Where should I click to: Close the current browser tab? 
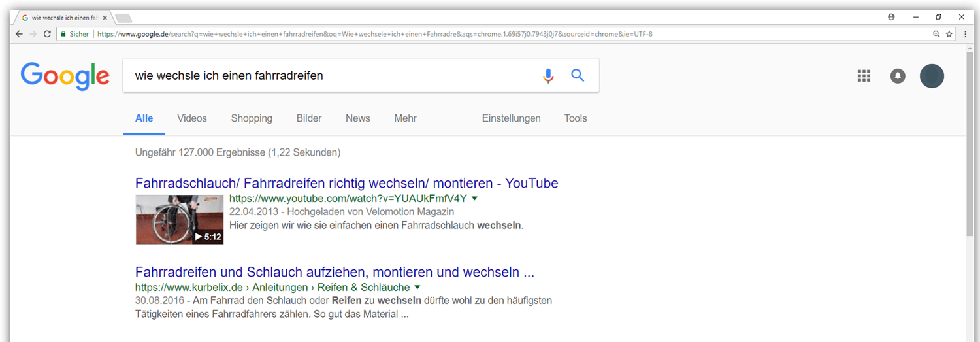coord(105,18)
